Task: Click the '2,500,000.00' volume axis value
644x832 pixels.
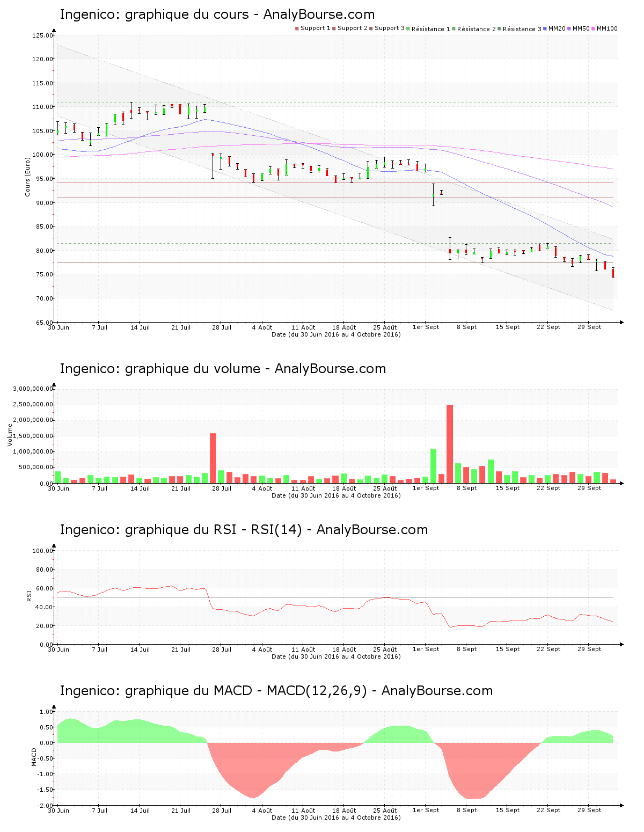Action: tap(34, 405)
